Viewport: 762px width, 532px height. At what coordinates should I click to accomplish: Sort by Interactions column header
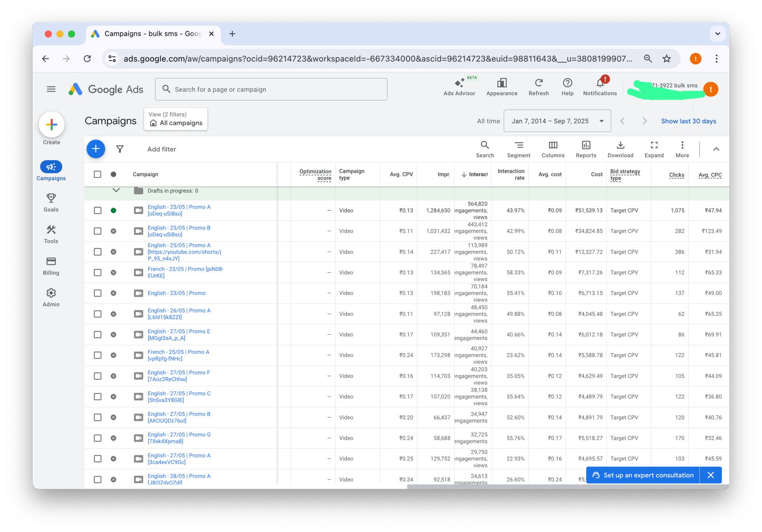tap(474, 174)
